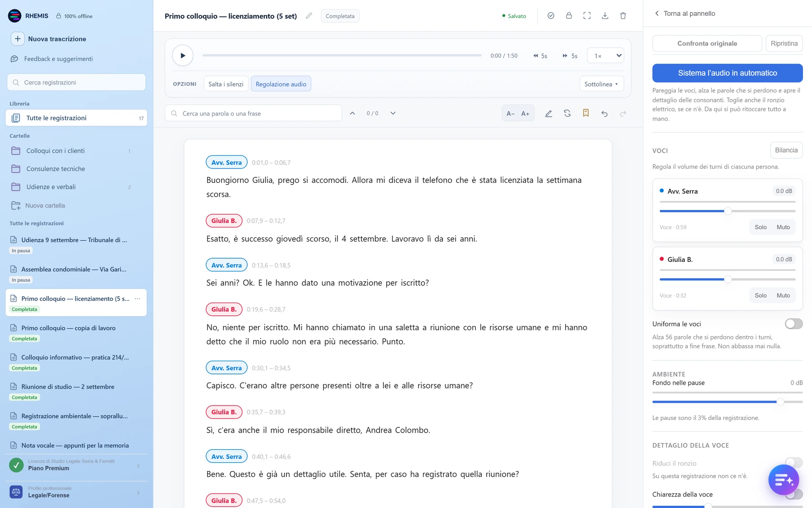Delete the transcription with the trash icon
The width and height of the screenshot is (812, 508).
(x=623, y=16)
